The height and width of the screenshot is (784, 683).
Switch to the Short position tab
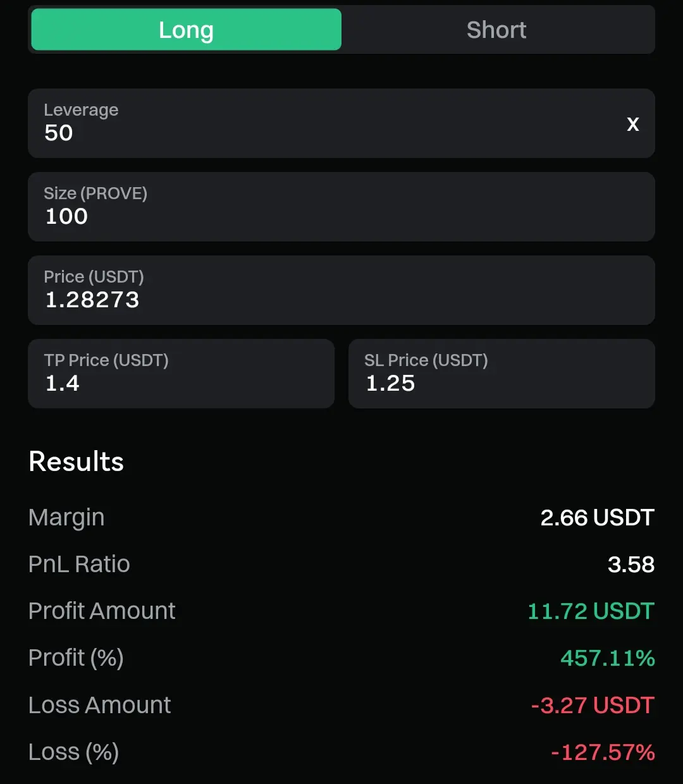click(496, 29)
